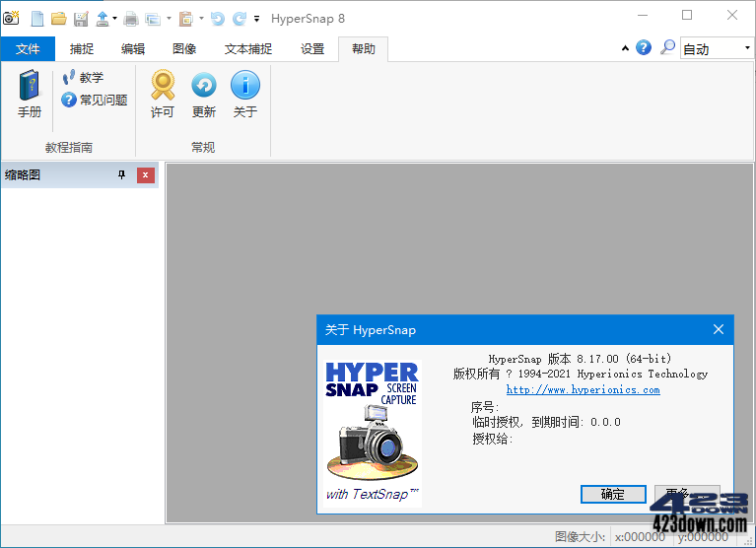The width and height of the screenshot is (756, 548).
Task: Switch to the 设置 tab
Action: pyautogui.click(x=312, y=48)
